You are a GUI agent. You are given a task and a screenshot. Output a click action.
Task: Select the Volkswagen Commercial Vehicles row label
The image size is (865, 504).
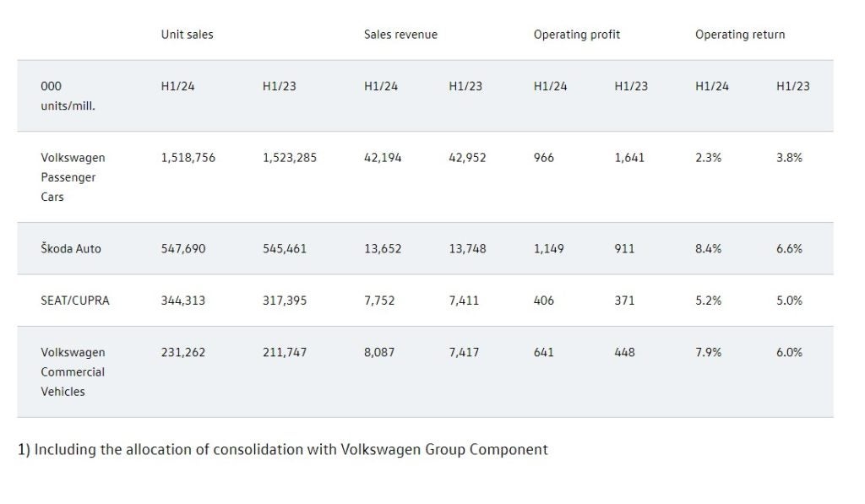coord(73,372)
